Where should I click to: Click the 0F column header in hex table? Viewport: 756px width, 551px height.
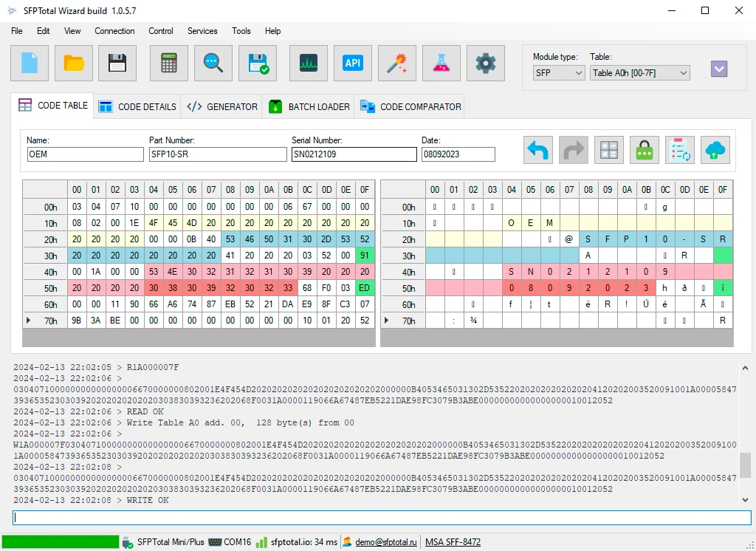pos(365,190)
